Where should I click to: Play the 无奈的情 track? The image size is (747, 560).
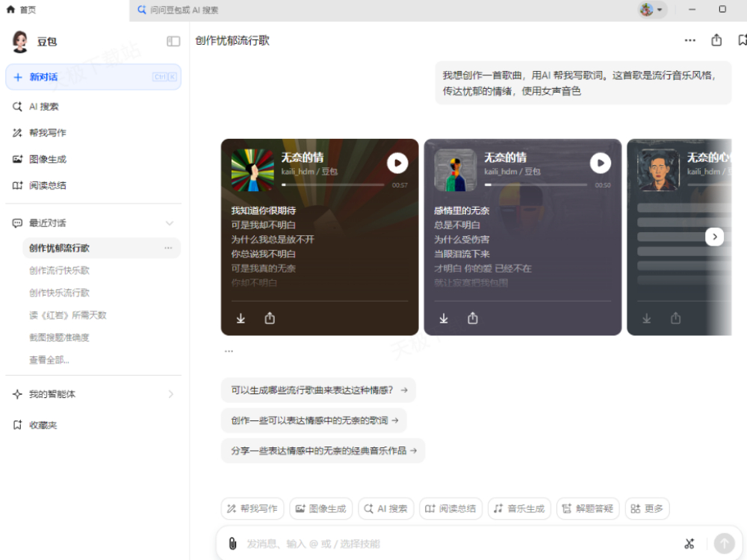tap(397, 164)
